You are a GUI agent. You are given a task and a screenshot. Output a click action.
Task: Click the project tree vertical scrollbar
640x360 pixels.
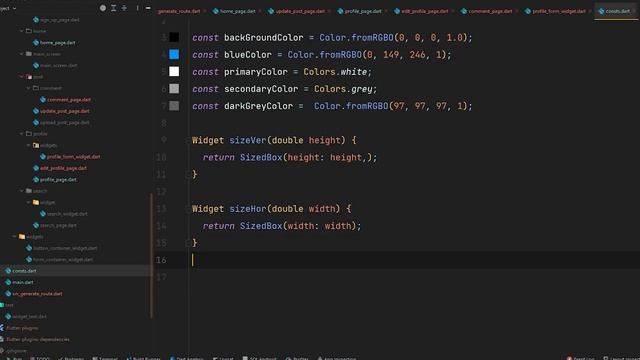coord(152,255)
